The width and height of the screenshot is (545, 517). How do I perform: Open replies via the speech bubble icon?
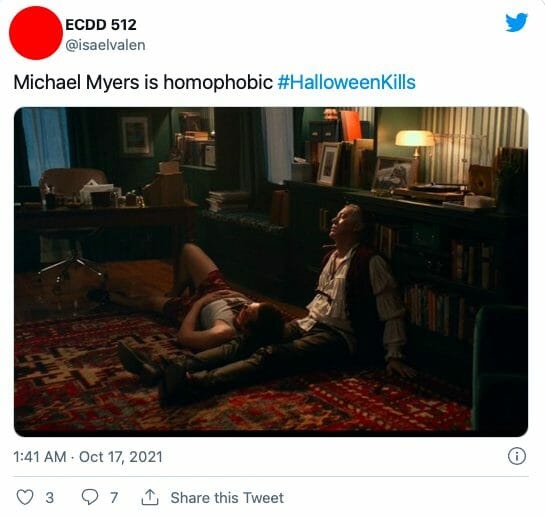pyautogui.click(x=90, y=497)
